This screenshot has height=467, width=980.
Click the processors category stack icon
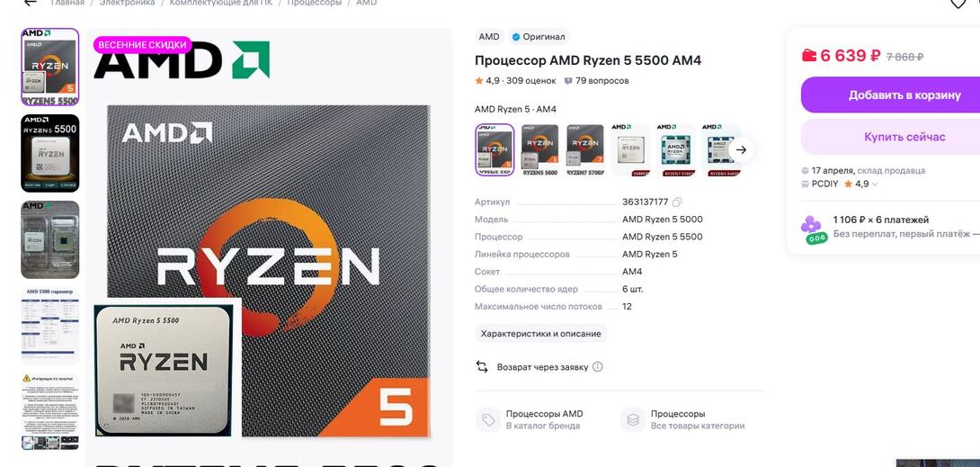pyautogui.click(x=633, y=419)
